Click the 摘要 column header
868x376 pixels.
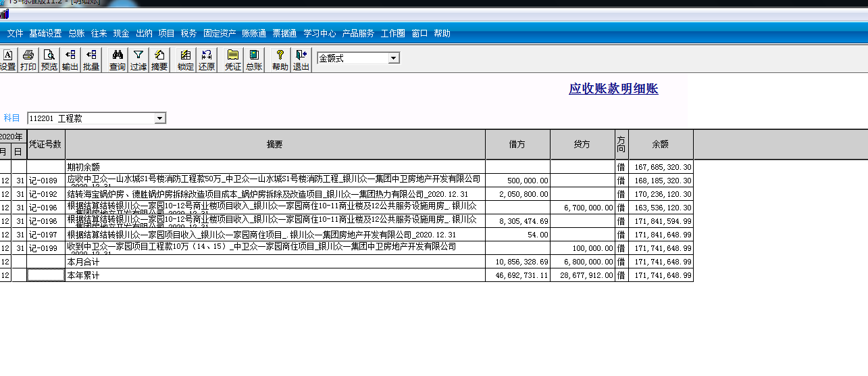tap(275, 144)
